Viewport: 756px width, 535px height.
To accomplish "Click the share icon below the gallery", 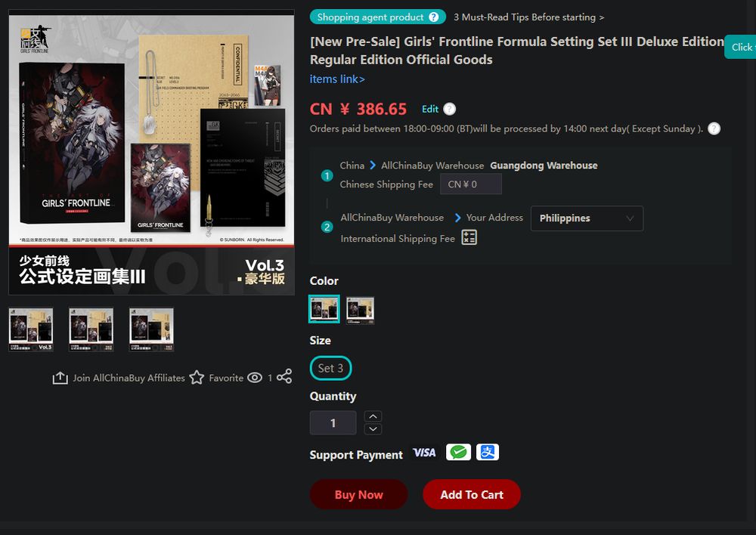I will pyautogui.click(x=284, y=376).
